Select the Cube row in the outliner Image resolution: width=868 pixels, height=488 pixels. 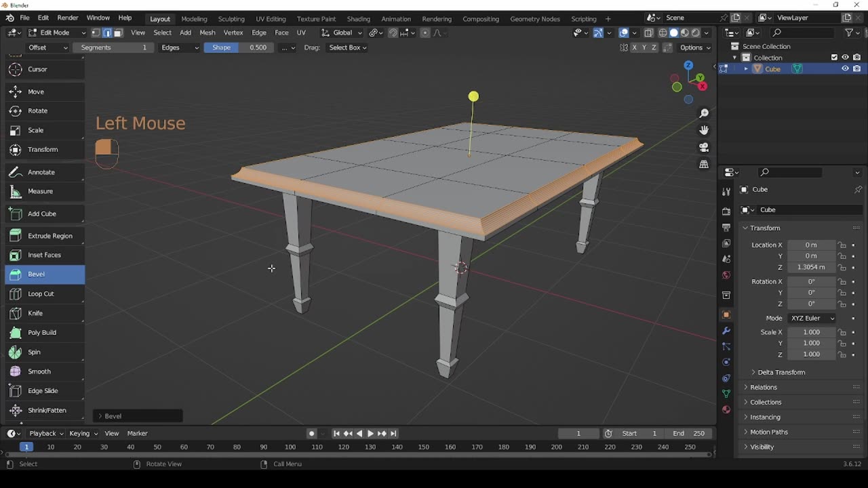(x=791, y=68)
